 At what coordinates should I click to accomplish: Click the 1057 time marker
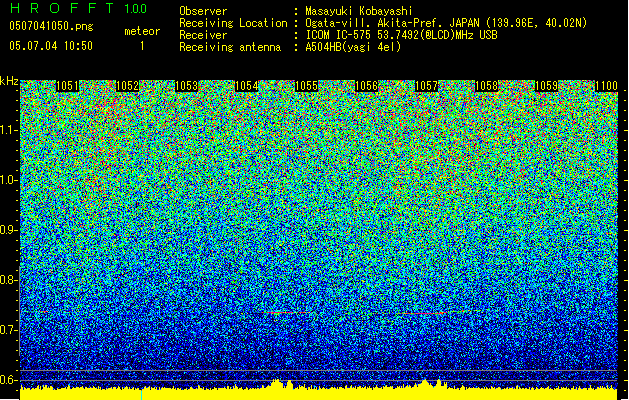pyautogui.click(x=426, y=86)
